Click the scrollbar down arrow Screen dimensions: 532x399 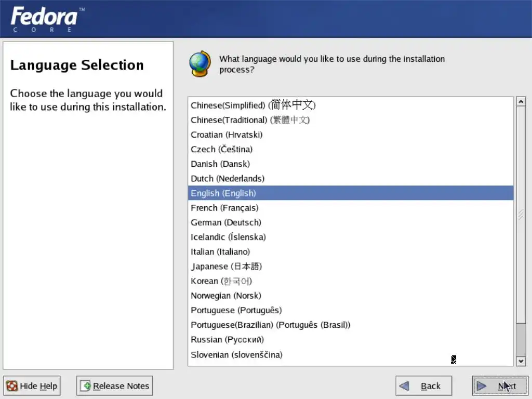click(521, 362)
